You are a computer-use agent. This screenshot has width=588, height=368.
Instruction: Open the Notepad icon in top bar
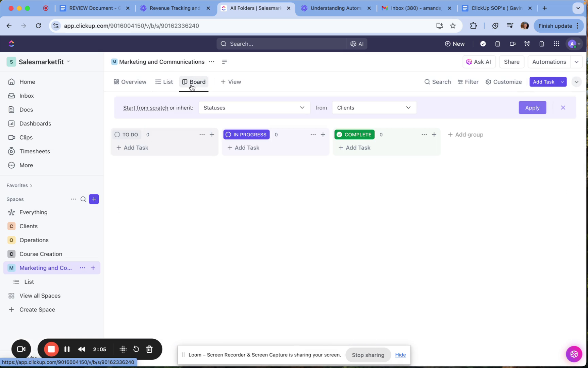(x=498, y=44)
